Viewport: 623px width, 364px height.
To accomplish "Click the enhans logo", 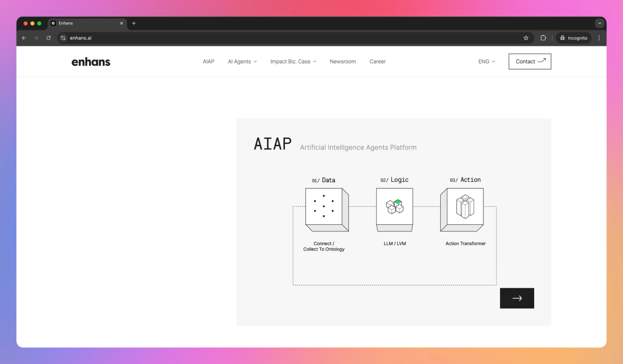I will click(x=91, y=62).
